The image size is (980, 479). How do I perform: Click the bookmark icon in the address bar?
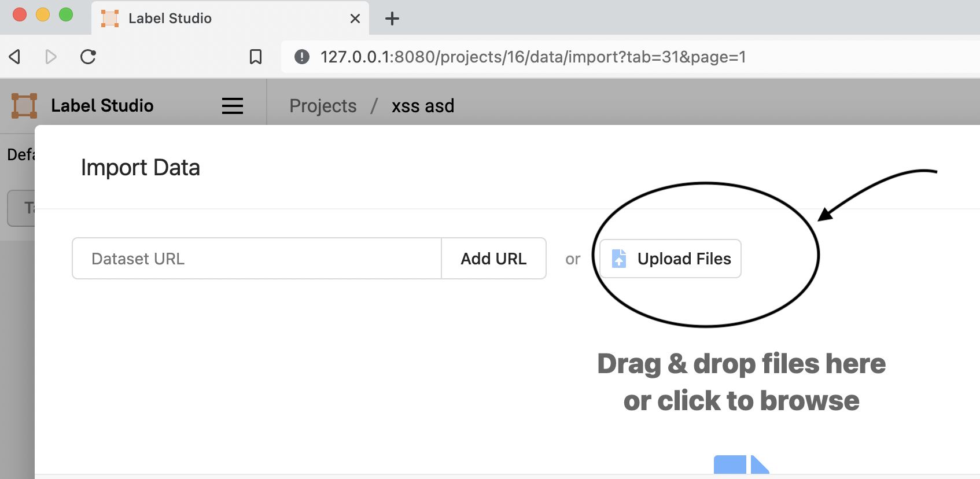pyautogui.click(x=256, y=57)
